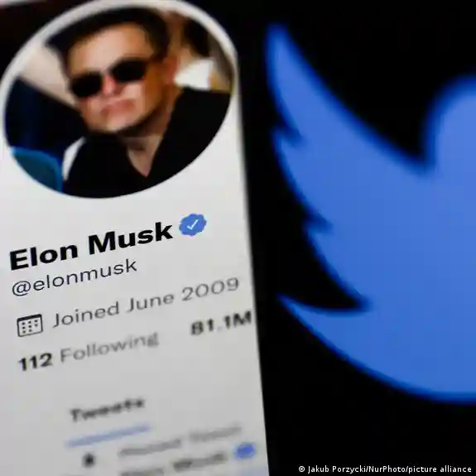The image size is (476, 476).
Task: Tap the sunglasses in the profile photo
Action: [x=108, y=78]
